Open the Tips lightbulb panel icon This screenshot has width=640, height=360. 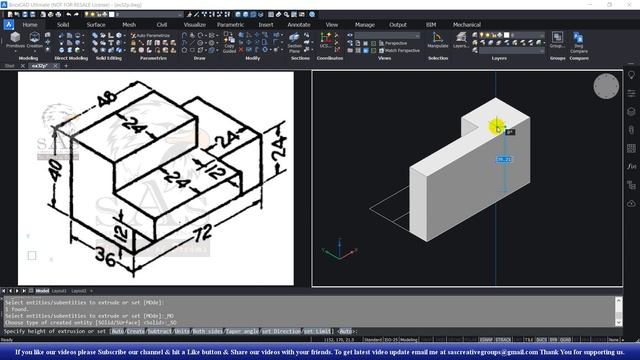(631, 75)
